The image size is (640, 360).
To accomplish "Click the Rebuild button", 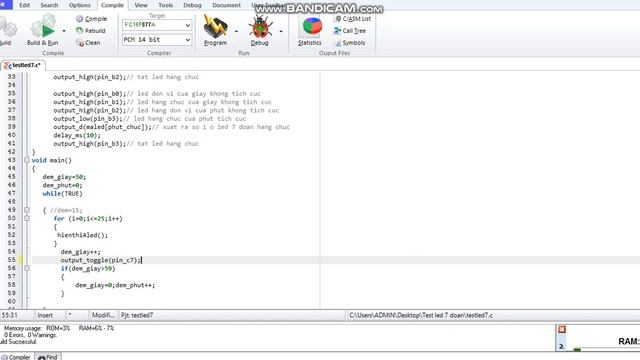I will [91, 31].
